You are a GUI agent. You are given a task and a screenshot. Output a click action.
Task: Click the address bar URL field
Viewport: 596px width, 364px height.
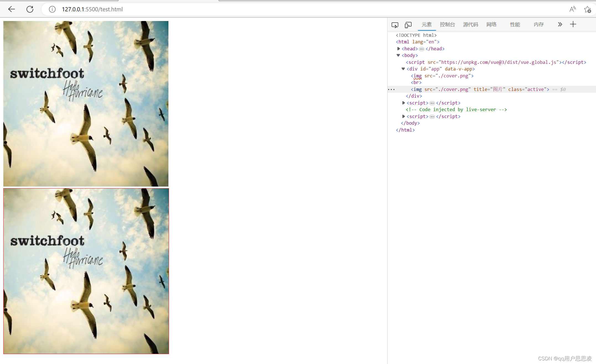(304, 9)
